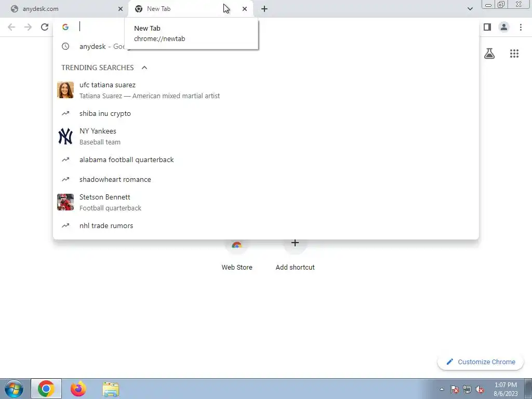Click the Google logo in address bar

(x=65, y=27)
